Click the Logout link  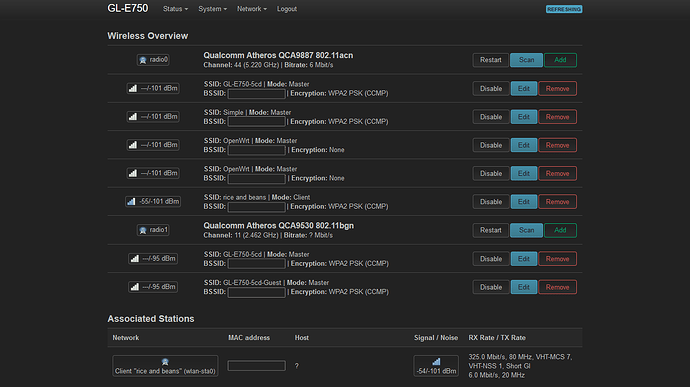[287, 9]
